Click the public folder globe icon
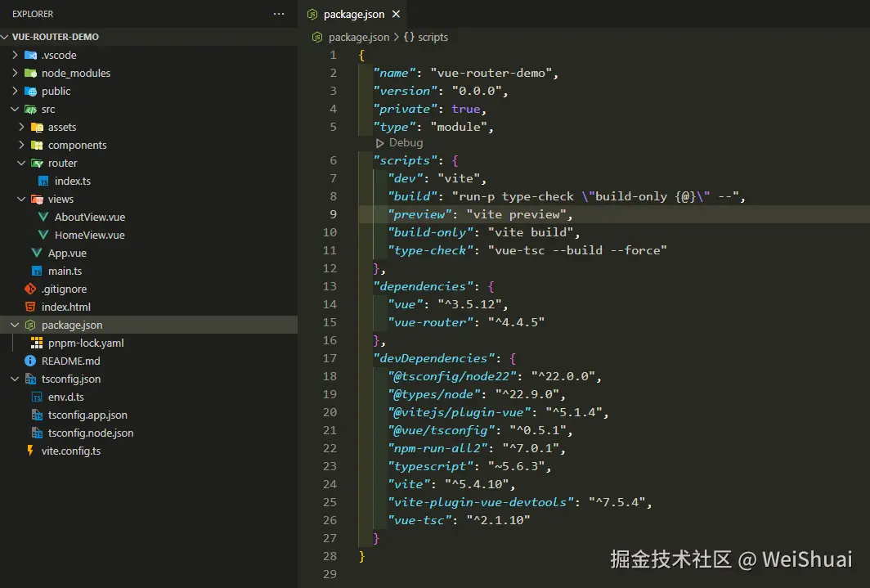870x588 pixels. tap(30, 91)
